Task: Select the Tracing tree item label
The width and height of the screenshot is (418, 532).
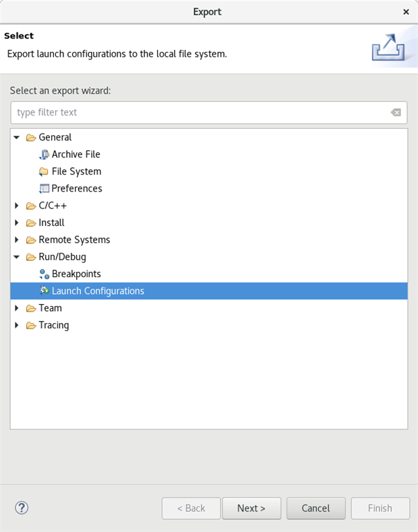Action: (x=54, y=325)
